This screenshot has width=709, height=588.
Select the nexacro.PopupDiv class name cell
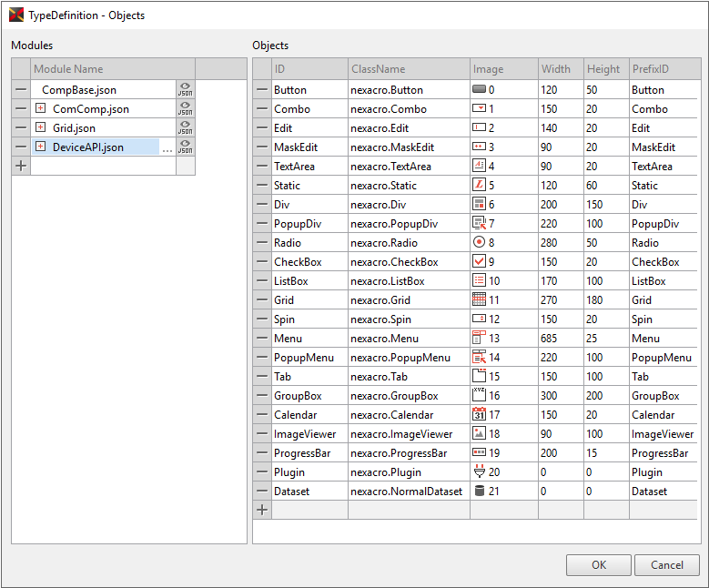pos(408,223)
